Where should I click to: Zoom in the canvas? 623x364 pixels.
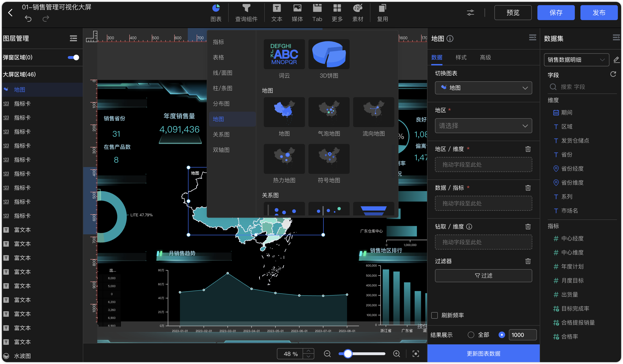coord(396,354)
